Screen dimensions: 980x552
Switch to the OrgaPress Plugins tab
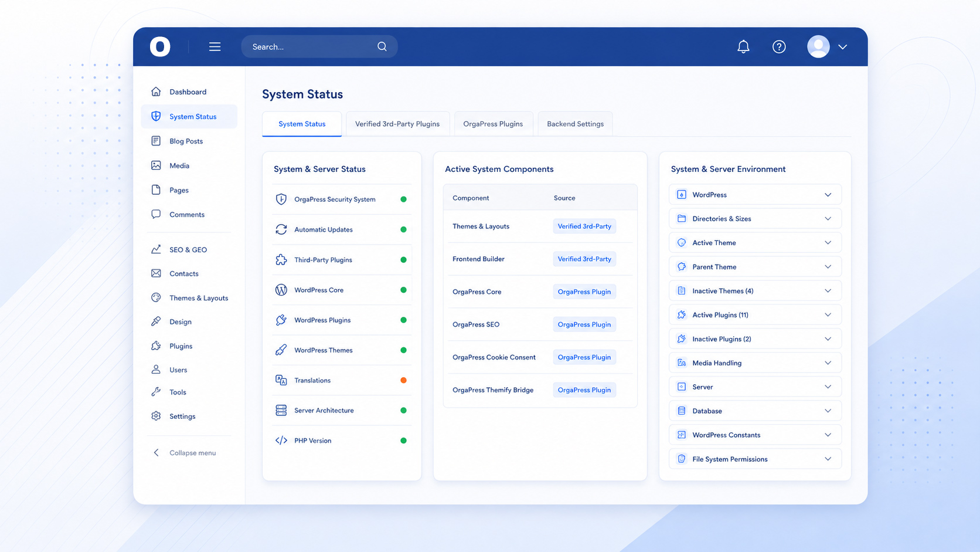[493, 124]
